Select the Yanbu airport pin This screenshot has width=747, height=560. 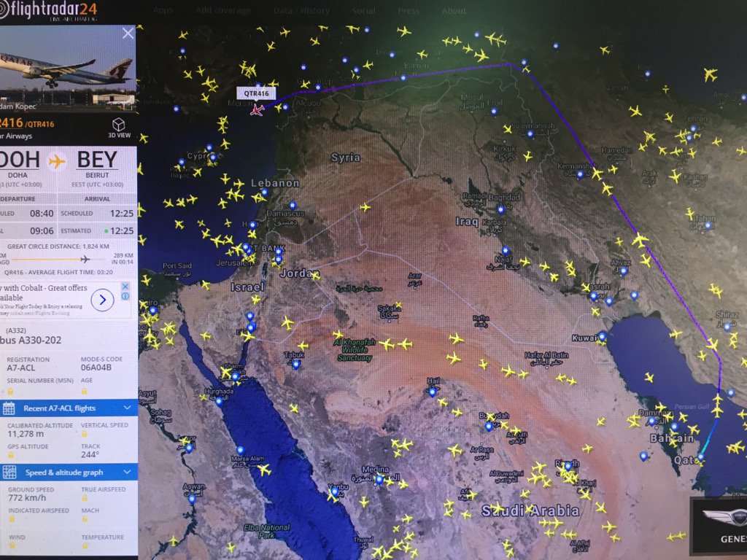334,491
